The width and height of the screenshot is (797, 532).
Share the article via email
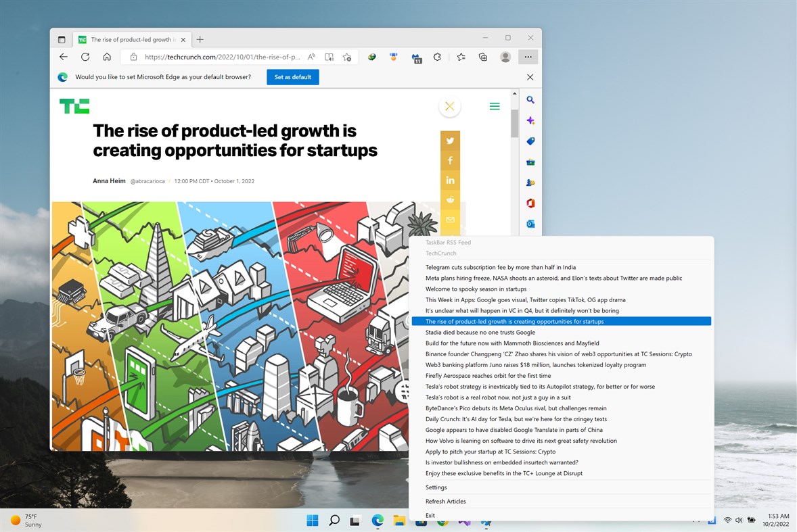pos(450,220)
